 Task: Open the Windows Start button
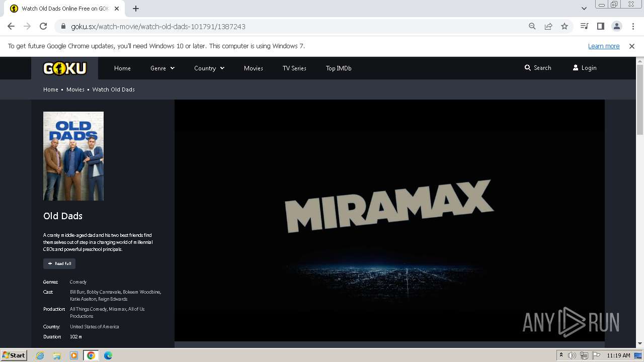pos(14,355)
